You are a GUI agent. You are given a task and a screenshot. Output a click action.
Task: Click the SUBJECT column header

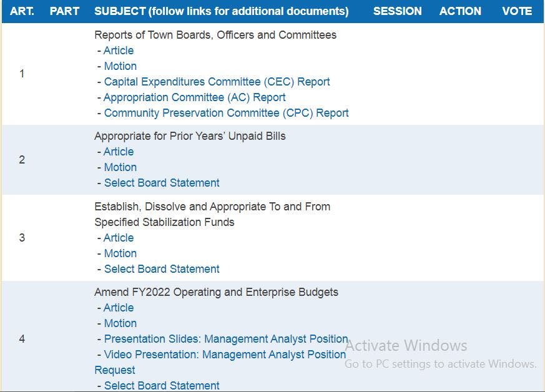[221, 11]
